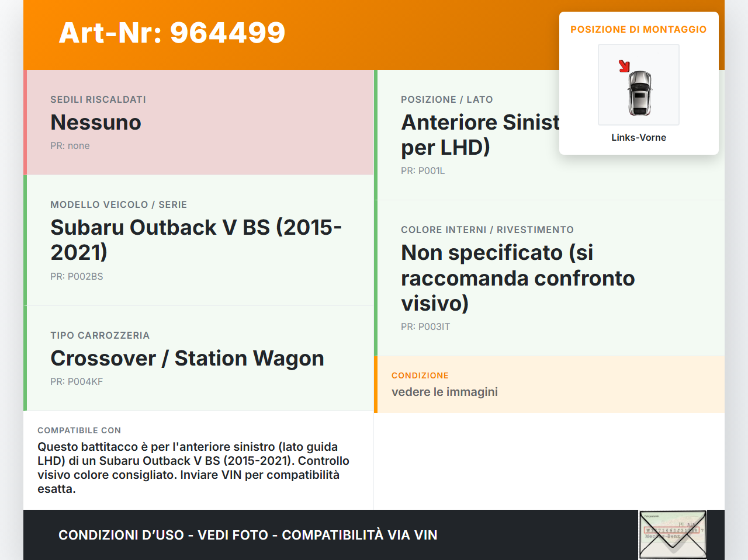Click the 'POSIZIONE DI MONTAGGIO' heading

click(639, 29)
